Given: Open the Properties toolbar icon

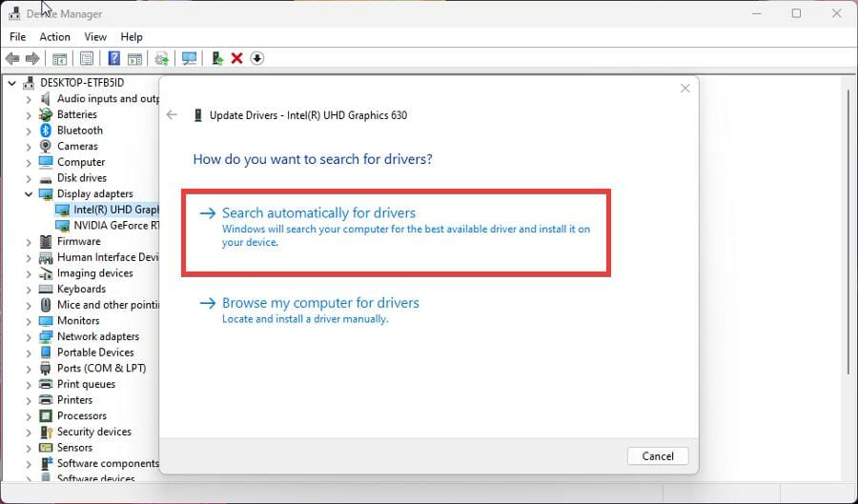Looking at the screenshot, I should click(87, 58).
